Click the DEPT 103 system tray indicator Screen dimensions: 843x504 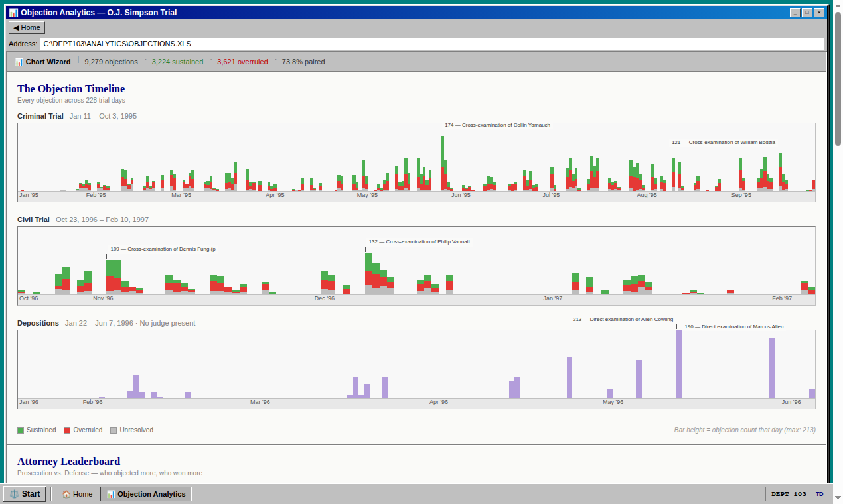(789, 494)
